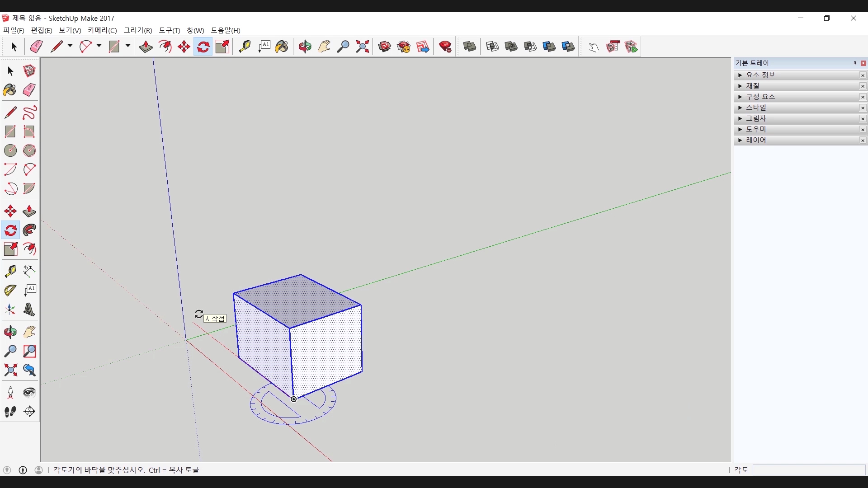Close the 그림자 tray panel

[x=863, y=119]
